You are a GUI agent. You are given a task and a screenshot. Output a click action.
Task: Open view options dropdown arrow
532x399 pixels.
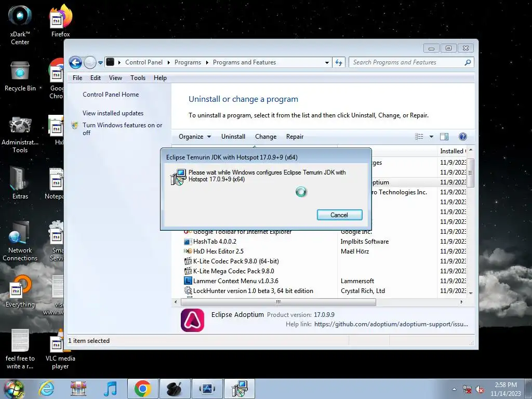(x=431, y=137)
